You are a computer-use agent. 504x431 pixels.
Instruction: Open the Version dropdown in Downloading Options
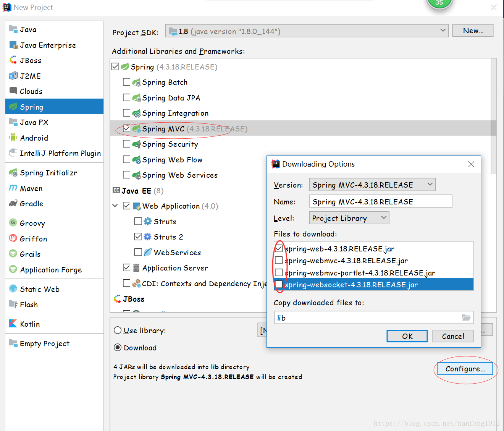click(372, 185)
